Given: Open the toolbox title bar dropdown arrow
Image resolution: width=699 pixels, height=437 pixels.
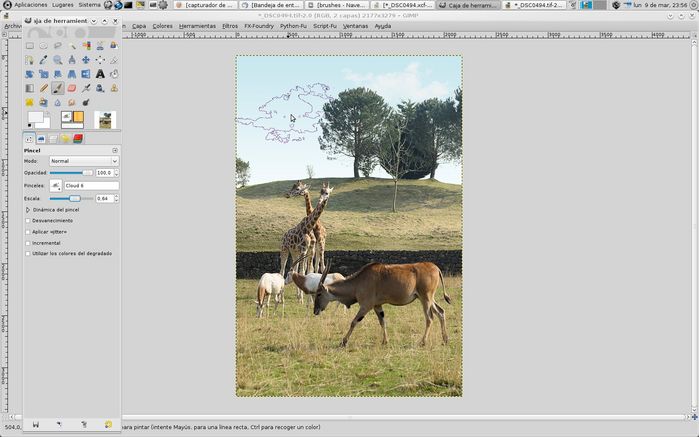Looking at the screenshot, I should (x=94, y=21).
